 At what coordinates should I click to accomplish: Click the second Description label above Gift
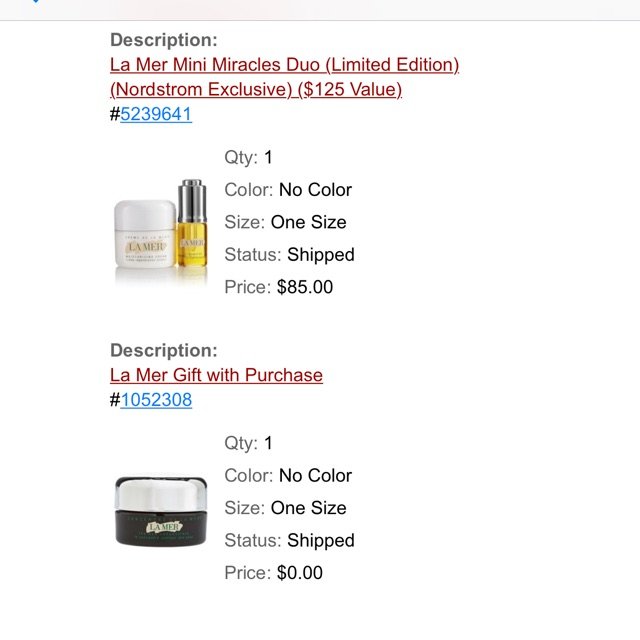coord(163,350)
